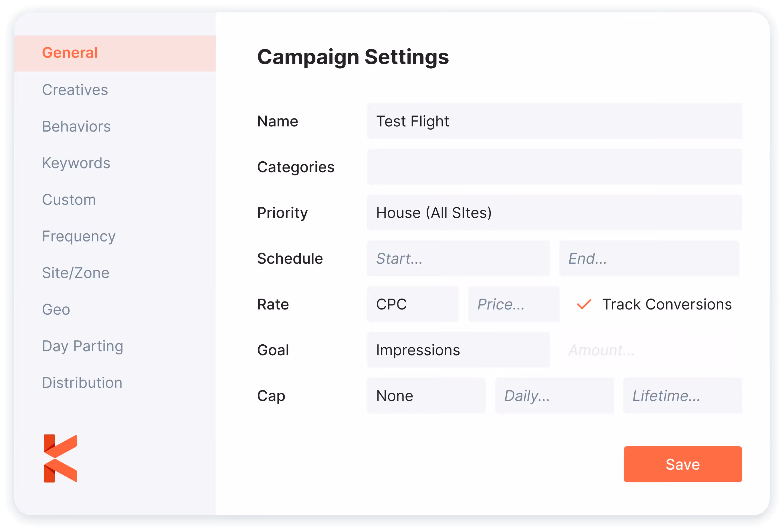Click the Price field next to CPC
Viewport: 784px width, 532px height.
513,304
